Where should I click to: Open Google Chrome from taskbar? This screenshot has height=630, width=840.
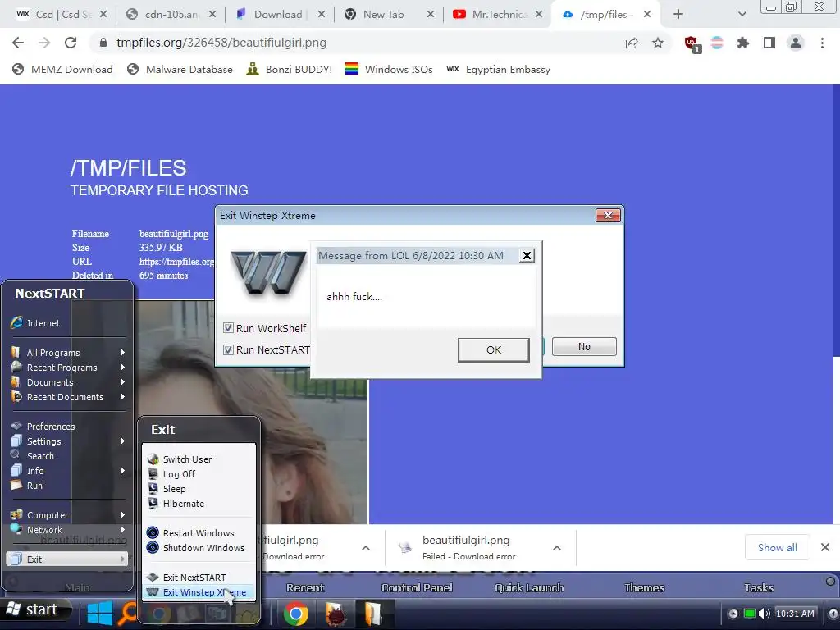coord(295,614)
